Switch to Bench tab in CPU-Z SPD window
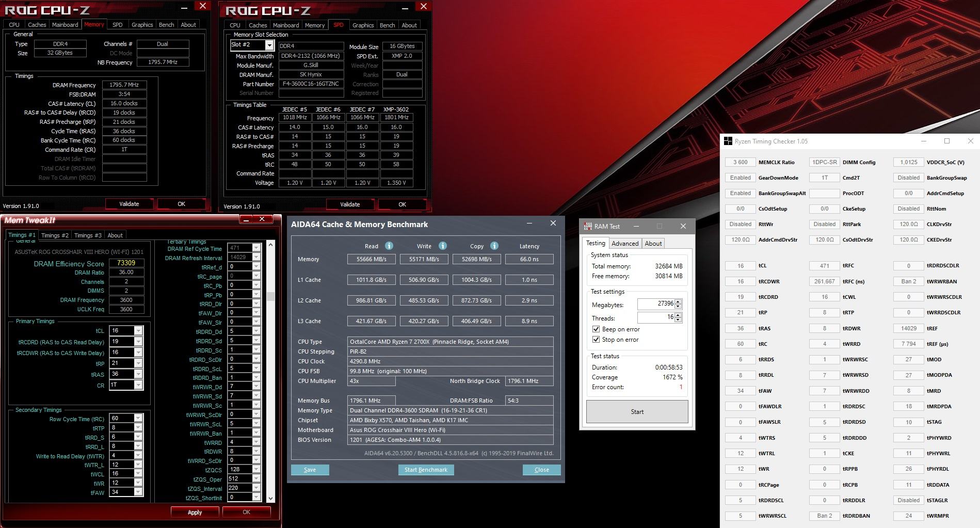 (387, 25)
